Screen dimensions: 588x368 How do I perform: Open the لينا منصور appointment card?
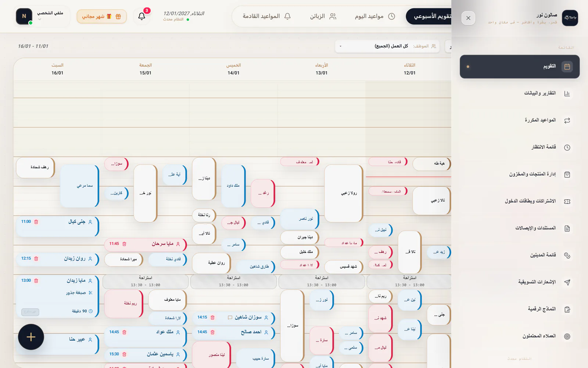(211, 355)
